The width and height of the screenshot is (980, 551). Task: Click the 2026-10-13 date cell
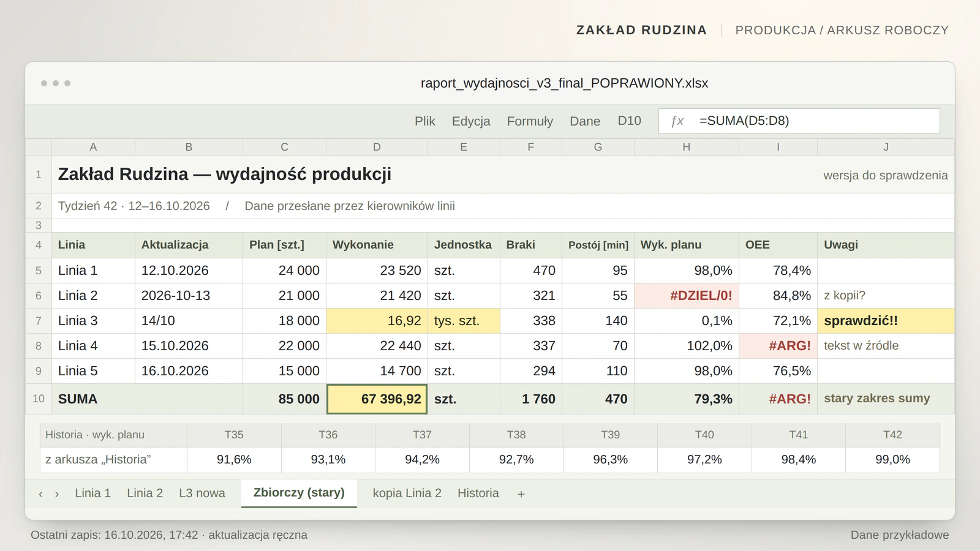click(x=189, y=296)
